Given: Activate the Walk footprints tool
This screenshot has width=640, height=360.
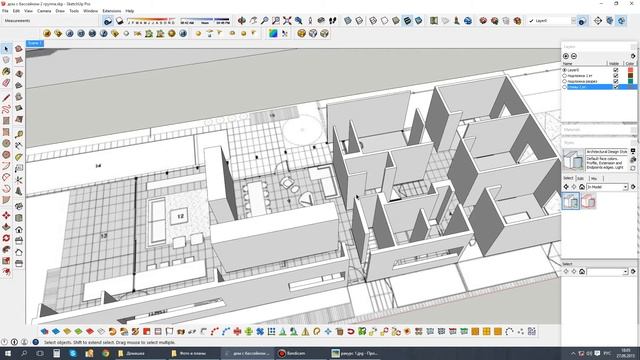Looking at the screenshot, I should [333, 20].
